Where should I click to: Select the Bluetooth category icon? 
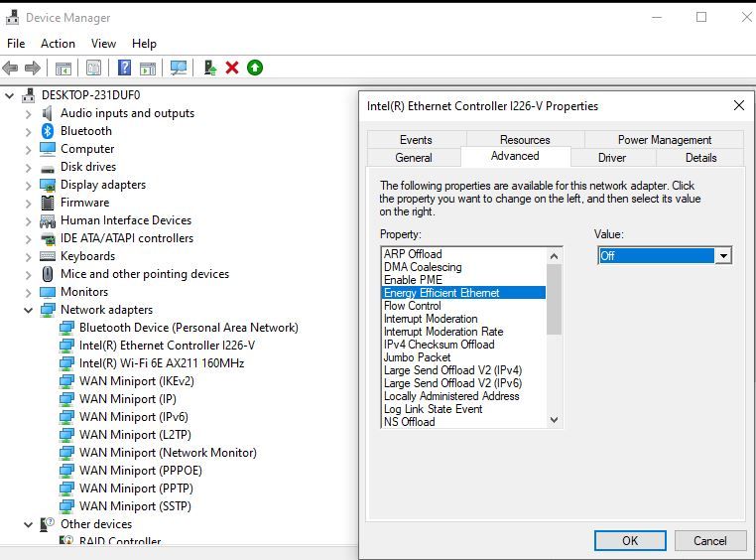click(48, 131)
